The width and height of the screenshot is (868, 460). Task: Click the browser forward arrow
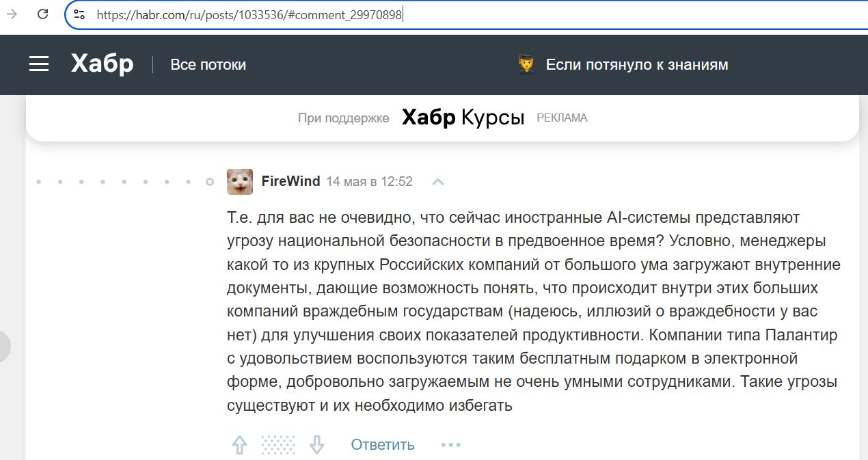point(12,14)
